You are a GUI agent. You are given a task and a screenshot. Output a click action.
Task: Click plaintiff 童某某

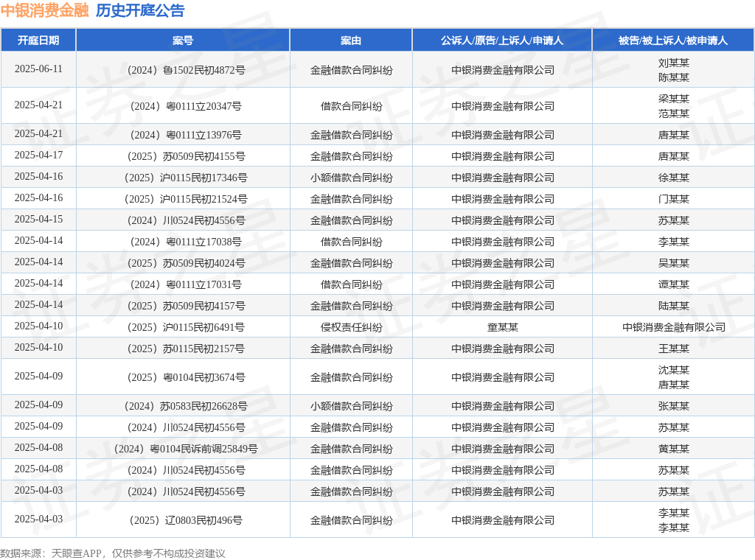502,328
